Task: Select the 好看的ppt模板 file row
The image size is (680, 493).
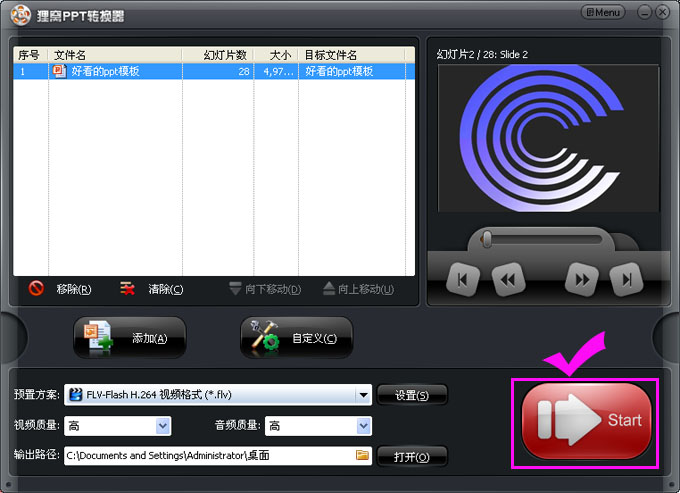Action: 214,71
